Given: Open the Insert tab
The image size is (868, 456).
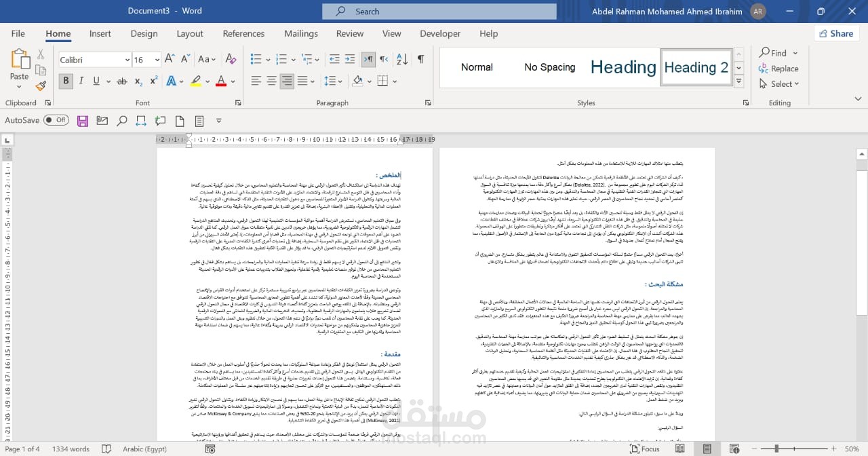Looking at the screenshot, I should [x=100, y=33].
